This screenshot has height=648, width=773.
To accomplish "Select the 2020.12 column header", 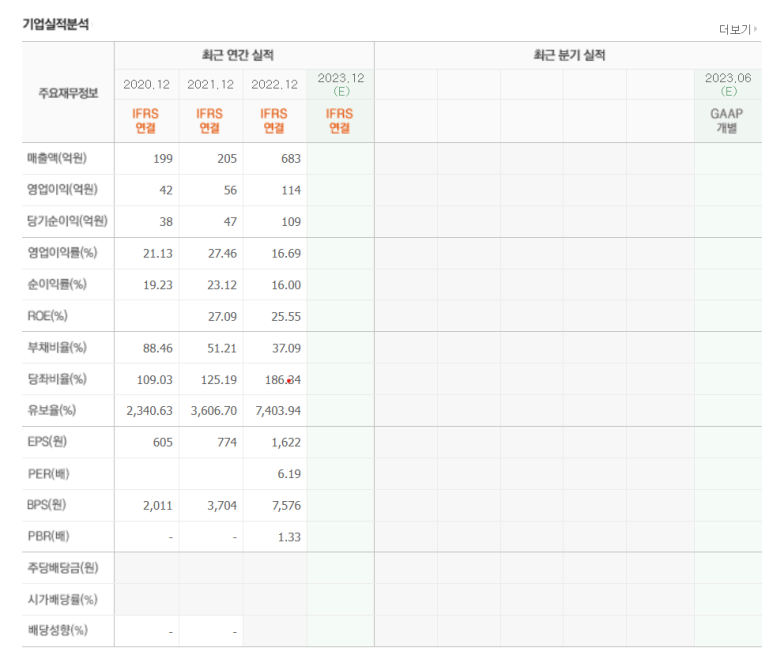I will pos(146,85).
